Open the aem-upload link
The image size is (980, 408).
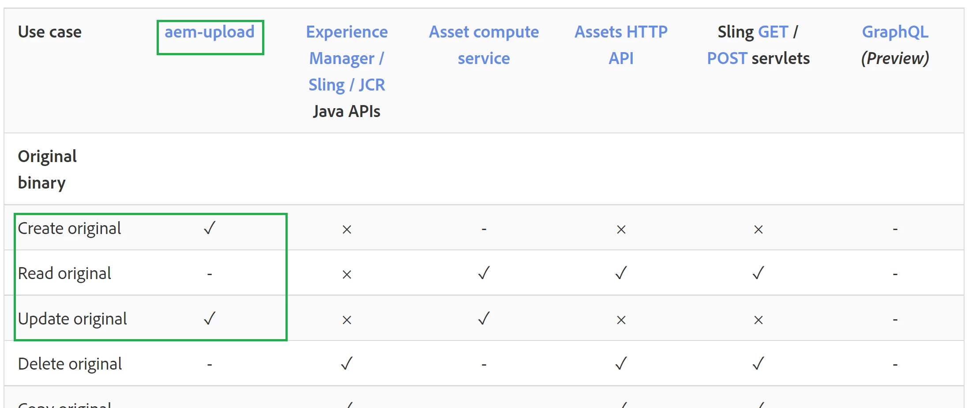(x=210, y=32)
